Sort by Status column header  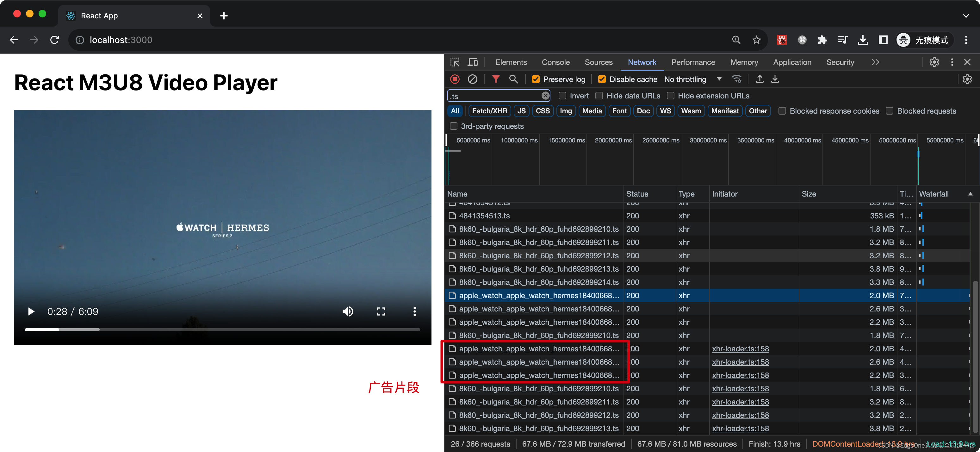pyautogui.click(x=649, y=194)
